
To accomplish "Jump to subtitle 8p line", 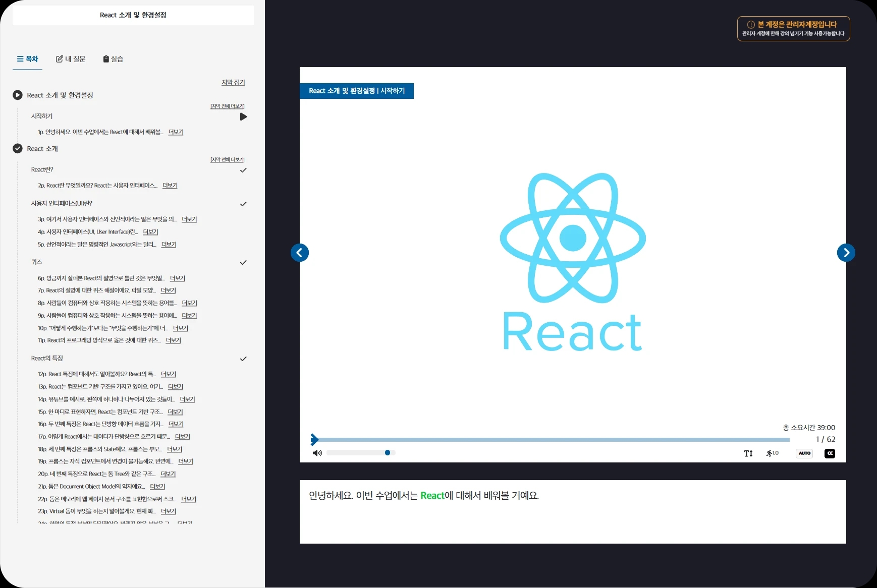I will pos(107,303).
